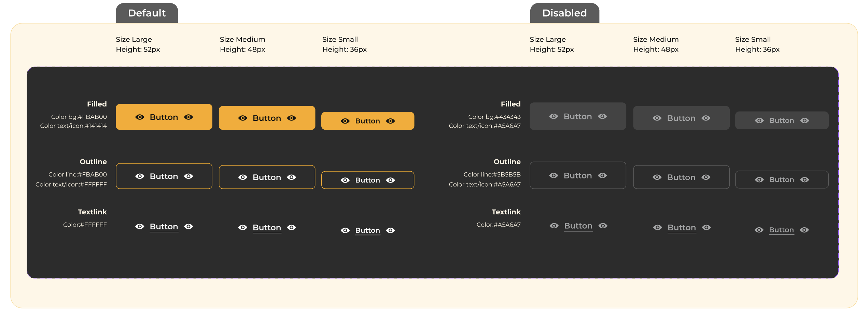Click left eye icon of Default small Textlink
Viewport: 868px width, 316px height.
[x=345, y=230]
